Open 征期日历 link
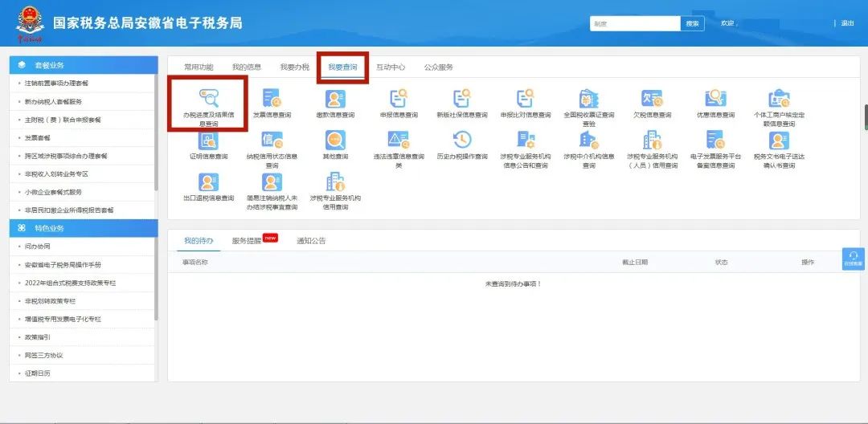 tap(37, 373)
